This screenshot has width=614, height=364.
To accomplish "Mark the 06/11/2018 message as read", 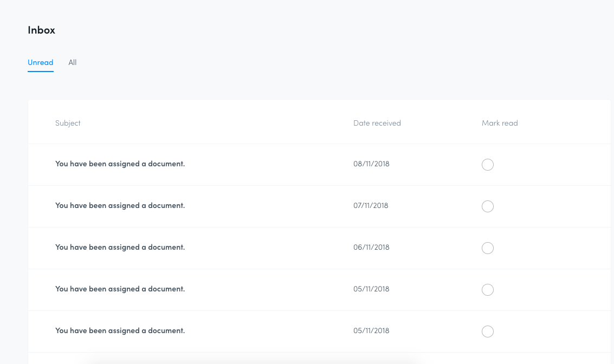I will pos(488,248).
